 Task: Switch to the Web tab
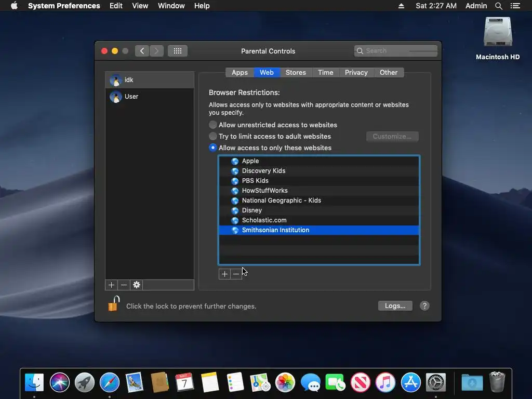pos(267,72)
